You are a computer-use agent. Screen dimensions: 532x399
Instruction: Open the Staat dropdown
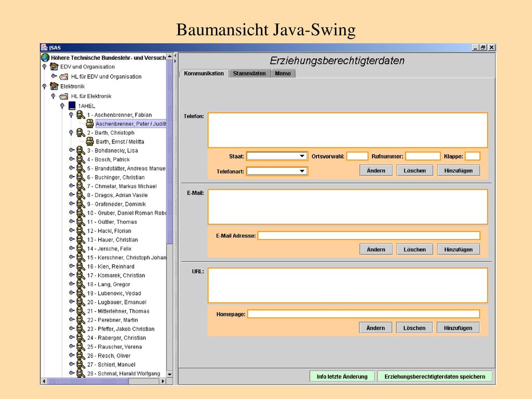pyautogui.click(x=302, y=156)
